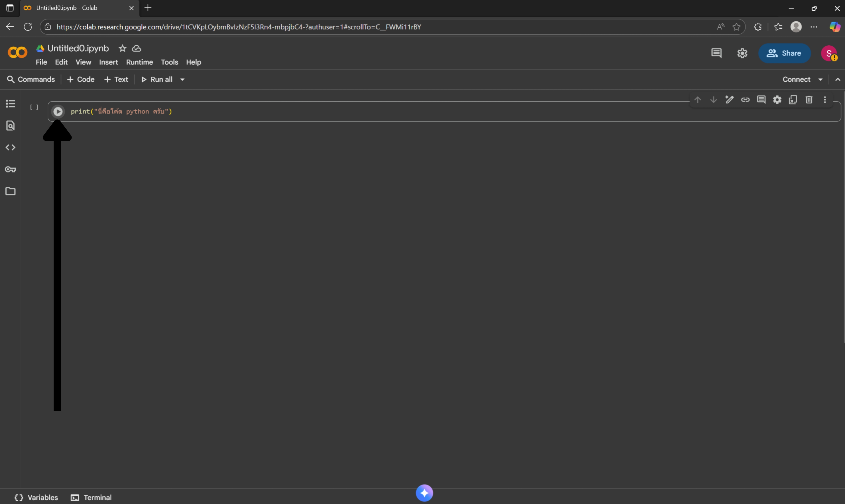Collapse the header with chevron up
845x504 pixels.
pyautogui.click(x=838, y=79)
